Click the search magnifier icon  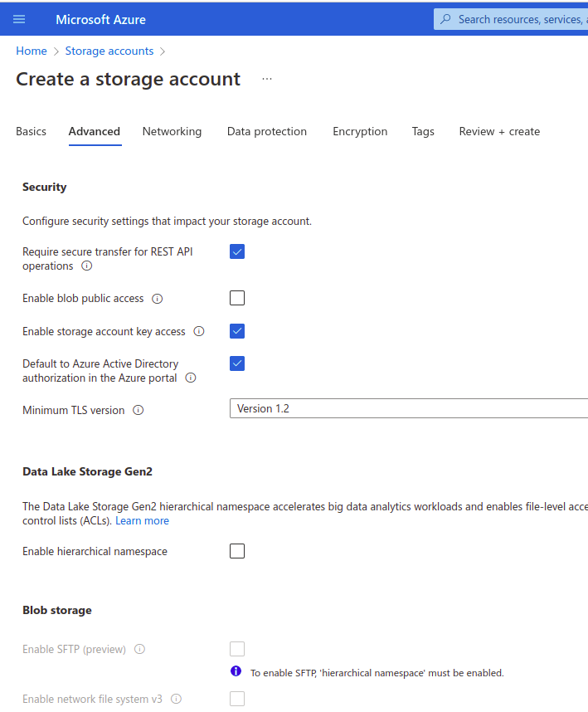445,18
